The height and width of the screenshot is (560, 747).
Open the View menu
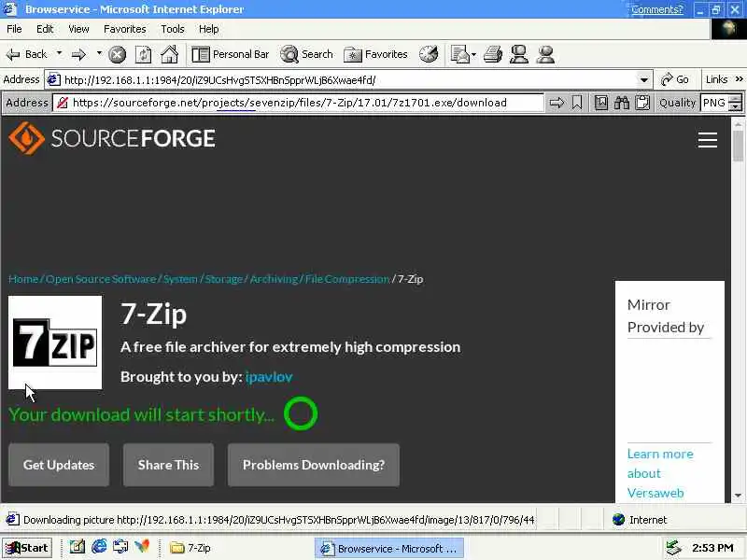tap(78, 29)
